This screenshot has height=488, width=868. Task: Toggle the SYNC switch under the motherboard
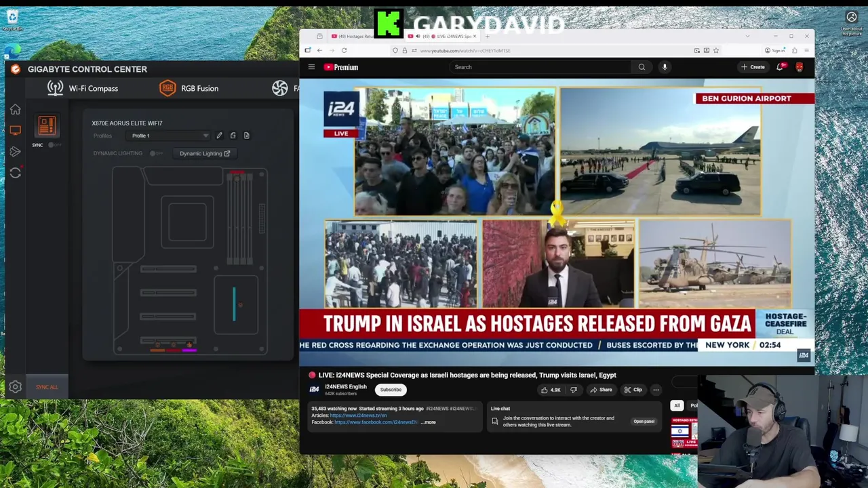tap(54, 145)
